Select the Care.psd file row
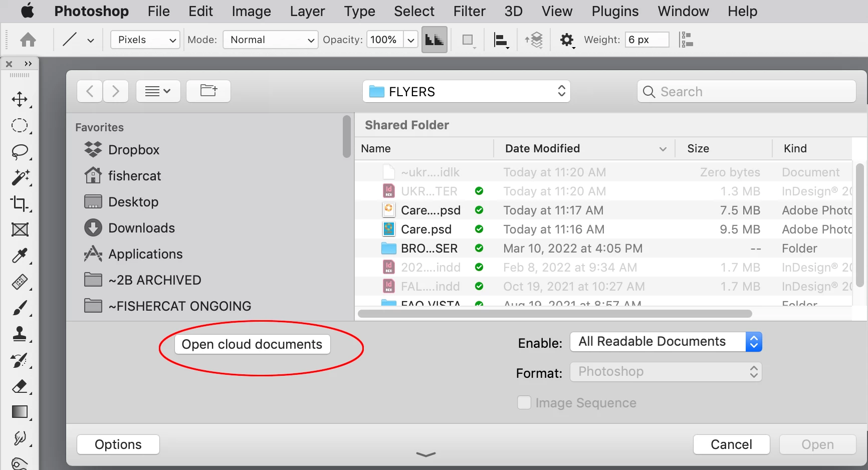 (603, 229)
